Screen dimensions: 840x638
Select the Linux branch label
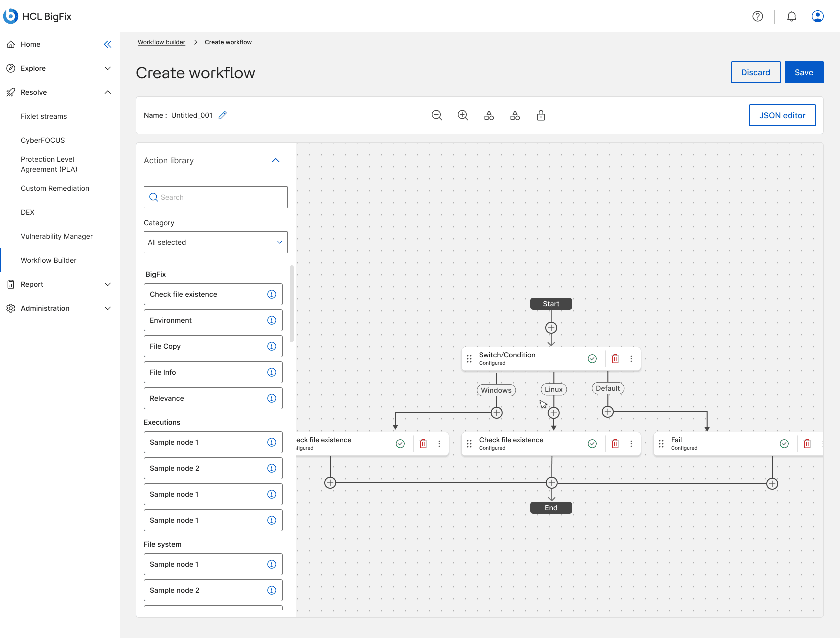point(554,389)
